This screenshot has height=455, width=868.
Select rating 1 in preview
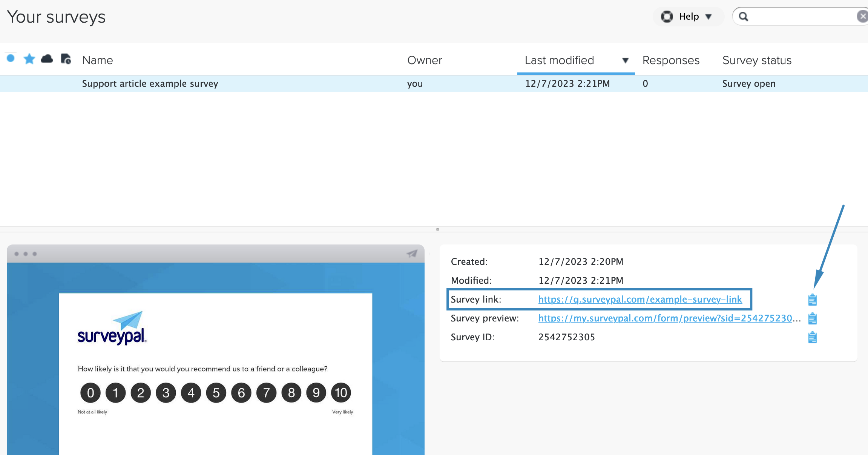115,393
